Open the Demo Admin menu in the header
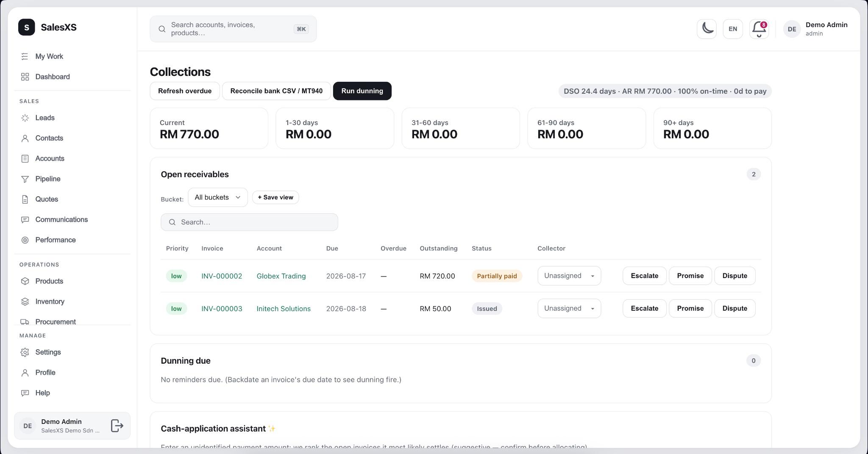This screenshot has width=868, height=454. pyautogui.click(x=815, y=29)
